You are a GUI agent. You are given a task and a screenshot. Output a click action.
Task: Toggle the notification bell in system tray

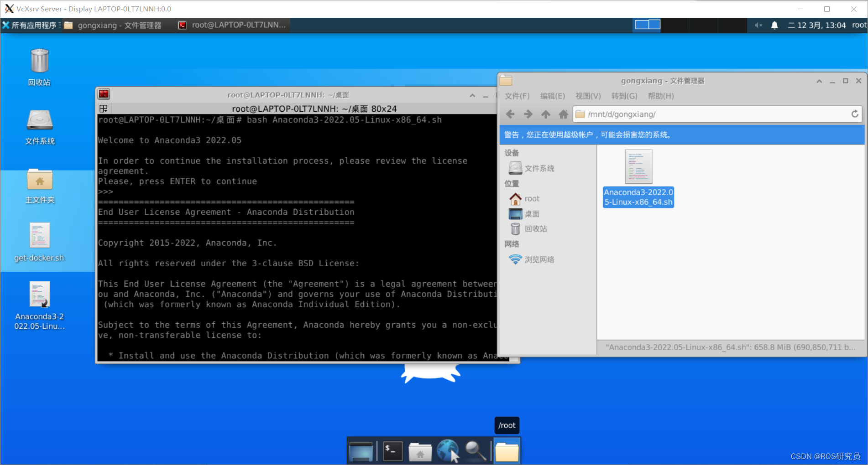[775, 25]
